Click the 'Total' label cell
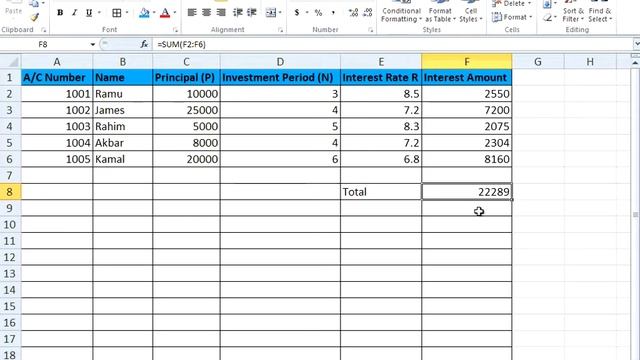The height and width of the screenshot is (360, 640). 381,192
